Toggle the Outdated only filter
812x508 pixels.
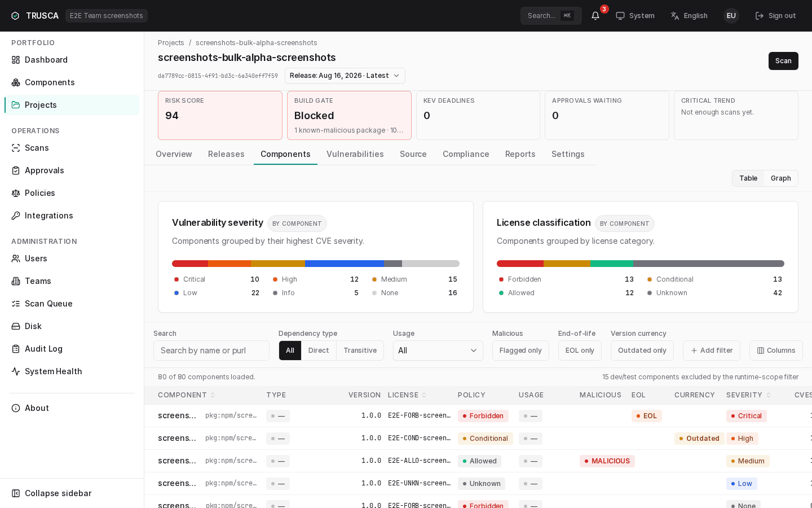642,351
